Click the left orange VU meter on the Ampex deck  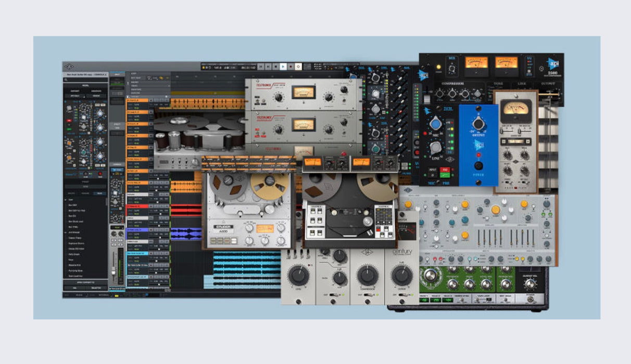312,162
